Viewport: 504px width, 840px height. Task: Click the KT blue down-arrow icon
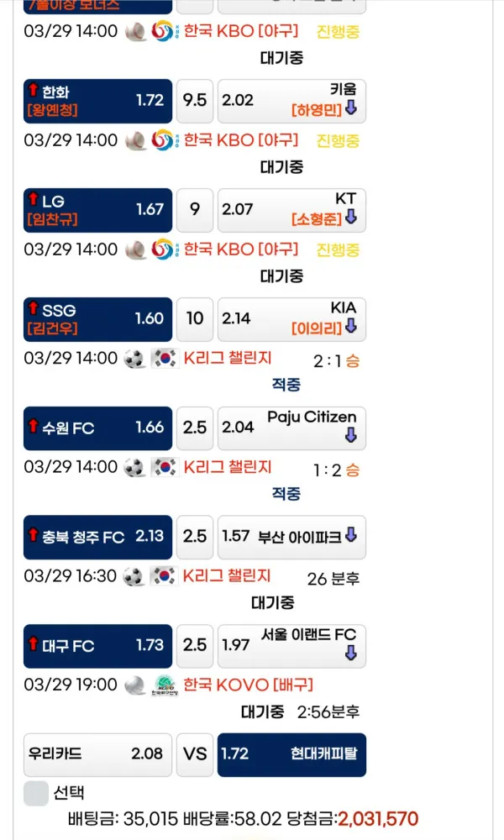point(351,217)
